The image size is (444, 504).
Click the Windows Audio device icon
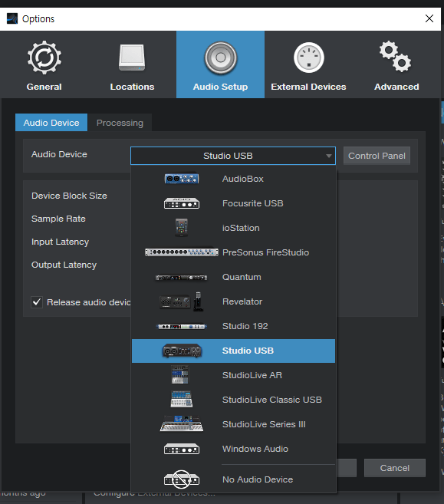(x=182, y=449)
